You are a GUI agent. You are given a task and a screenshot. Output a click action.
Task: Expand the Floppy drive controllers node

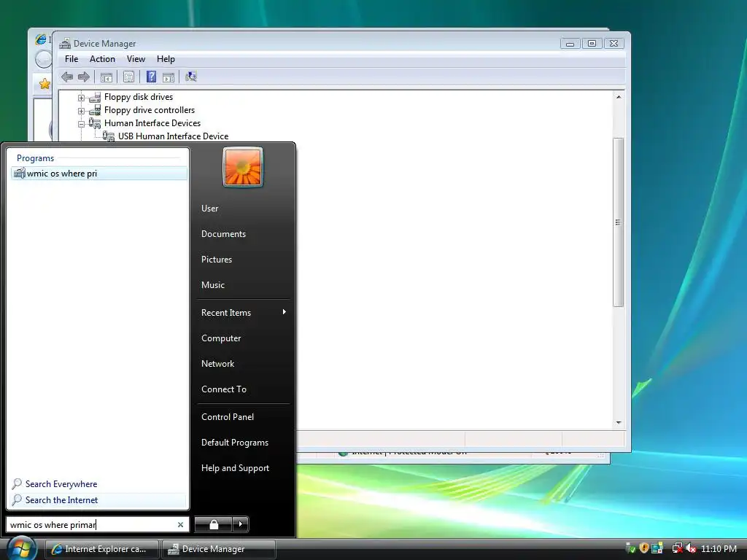[82, 111]
